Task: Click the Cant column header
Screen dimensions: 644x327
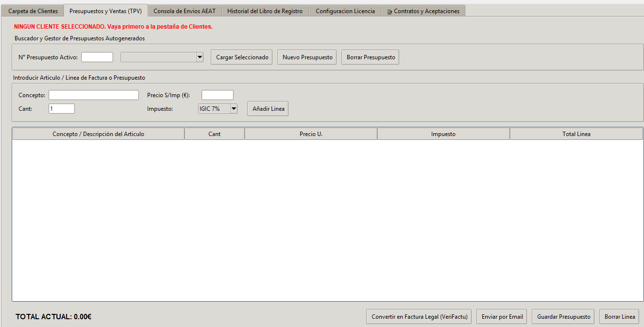Action: (215, 134)
